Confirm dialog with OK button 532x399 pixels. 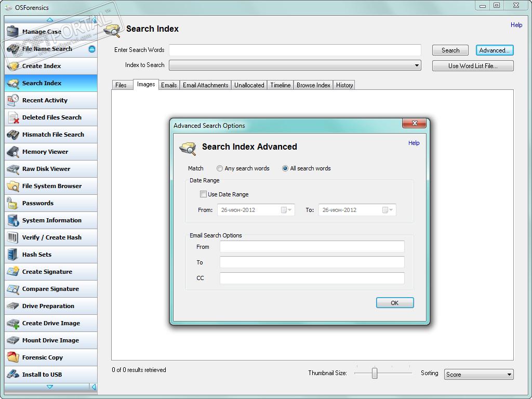395,303
